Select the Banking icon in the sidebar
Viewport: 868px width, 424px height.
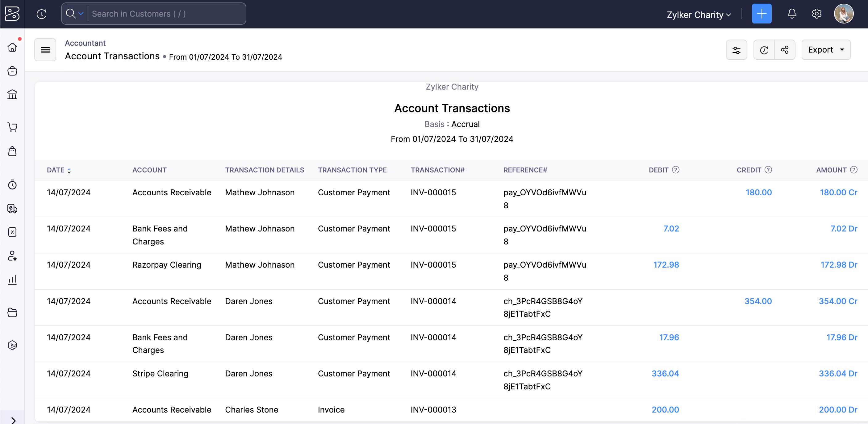pyautogui.click(x=12, y=95)
